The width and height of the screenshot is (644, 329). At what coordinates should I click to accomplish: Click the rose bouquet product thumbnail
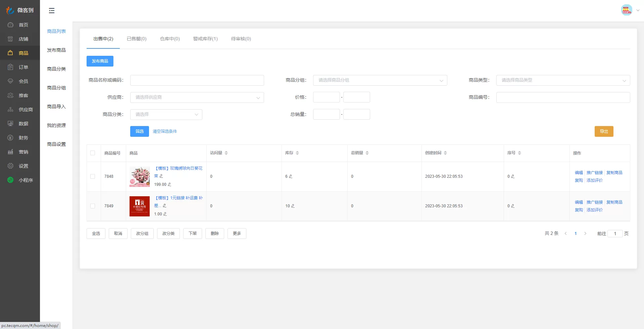140,176
